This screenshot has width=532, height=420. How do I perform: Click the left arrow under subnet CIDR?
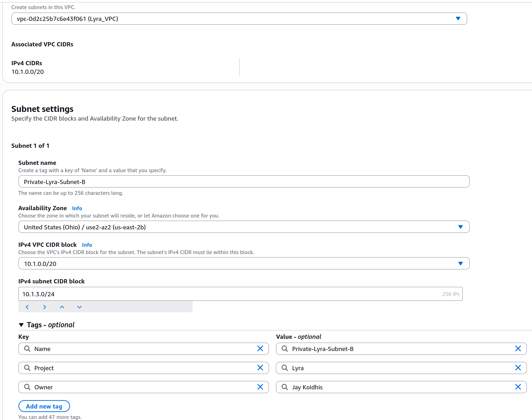pos(27,307)
